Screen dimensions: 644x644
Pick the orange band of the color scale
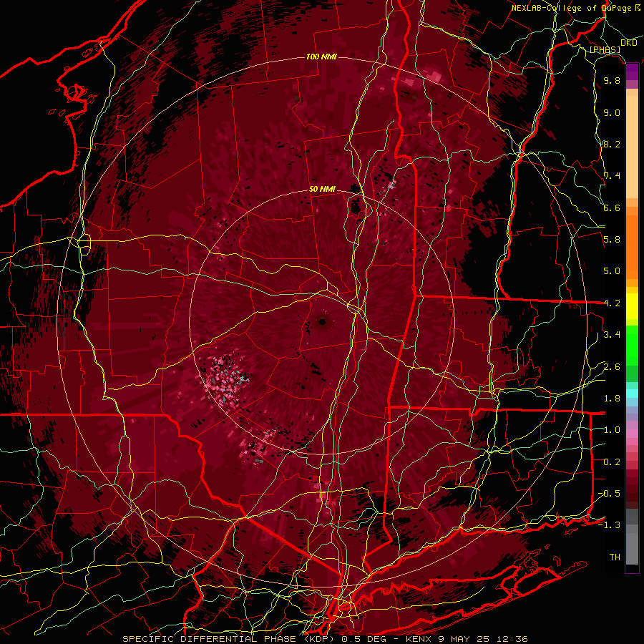[632, 243]
